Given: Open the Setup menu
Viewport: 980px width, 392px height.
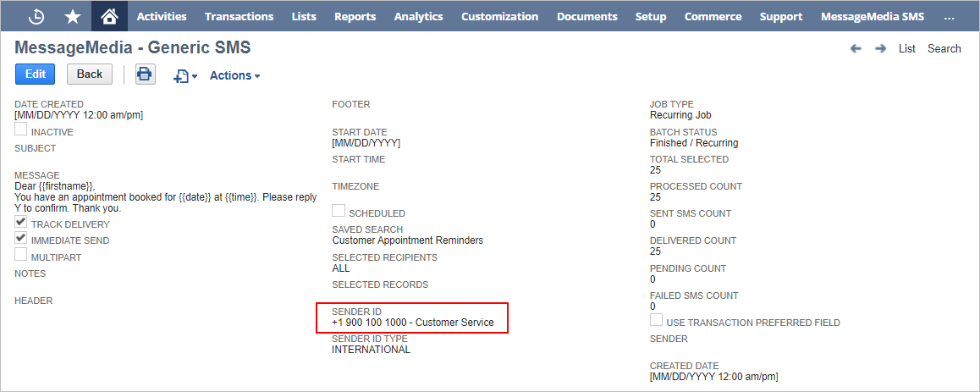Looking at the screenshot, I should pyautogui.click(x=651, y=17).
